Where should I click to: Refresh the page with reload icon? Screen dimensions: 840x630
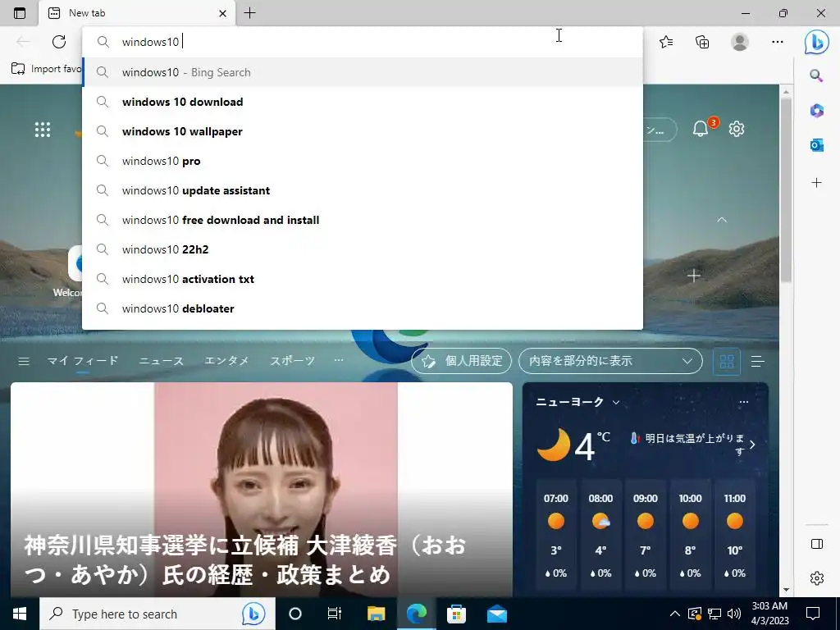[x=59, y=42]
